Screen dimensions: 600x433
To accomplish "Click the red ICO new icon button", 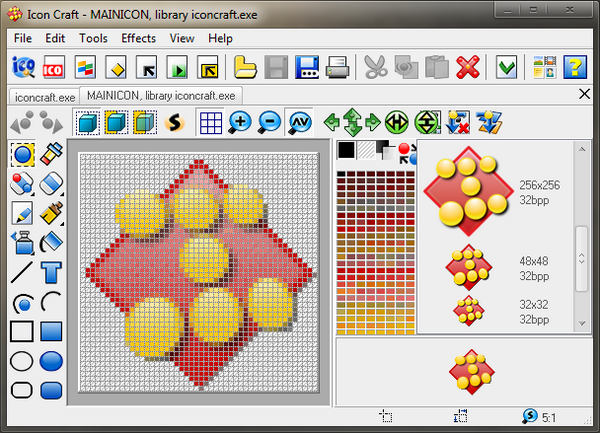I will [x=54, y=67].
